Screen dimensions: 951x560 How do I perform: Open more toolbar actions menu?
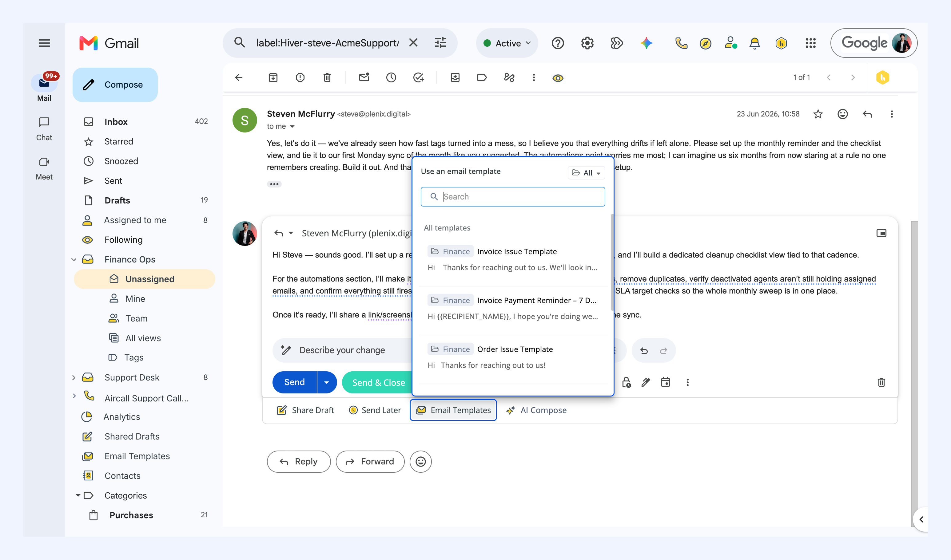point(533,77)
